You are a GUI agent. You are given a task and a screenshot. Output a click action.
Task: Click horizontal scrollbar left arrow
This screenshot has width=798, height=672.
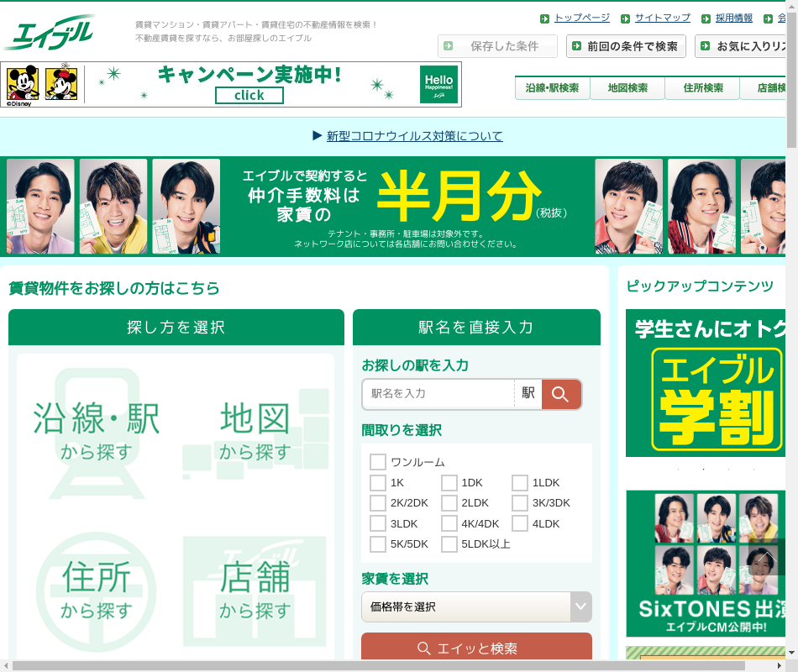6,666
